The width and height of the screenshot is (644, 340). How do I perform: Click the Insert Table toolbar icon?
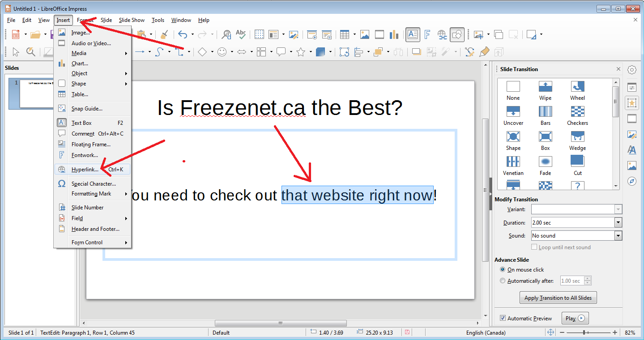pos(344,34)
